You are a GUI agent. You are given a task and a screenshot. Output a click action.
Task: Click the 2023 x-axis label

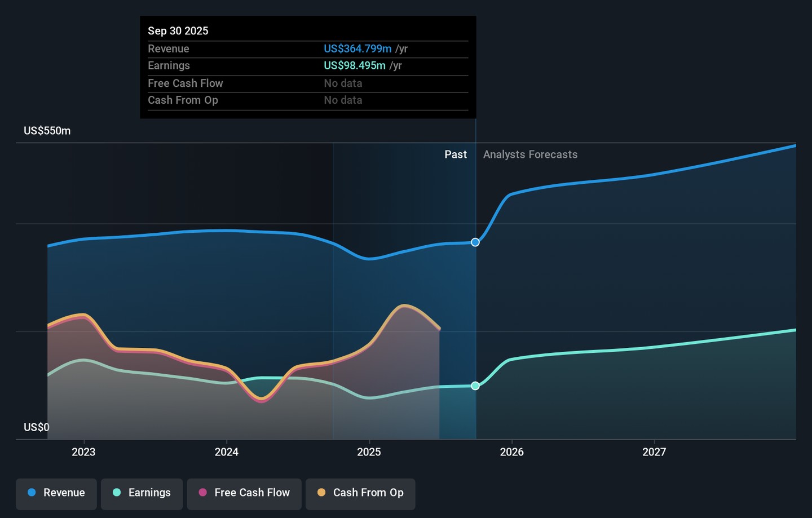(83, 452)
